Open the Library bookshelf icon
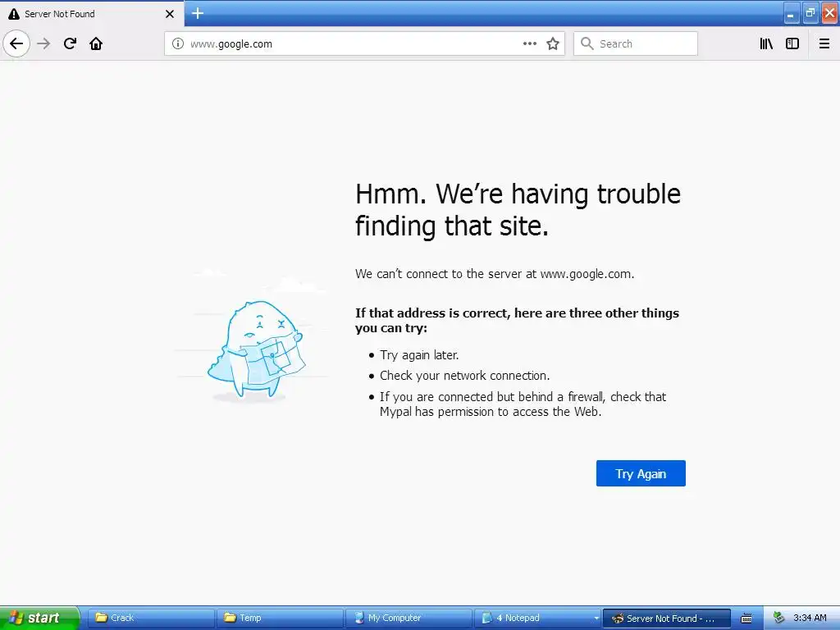The width and height of the screenshot is (840, 630). (766, 43)
